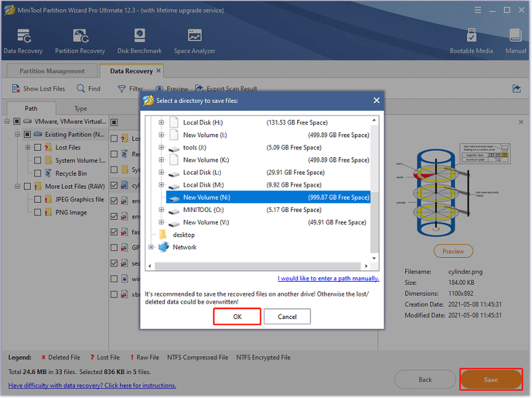Open the Bootable Media creator
The image size is (532, 398).
471,35
